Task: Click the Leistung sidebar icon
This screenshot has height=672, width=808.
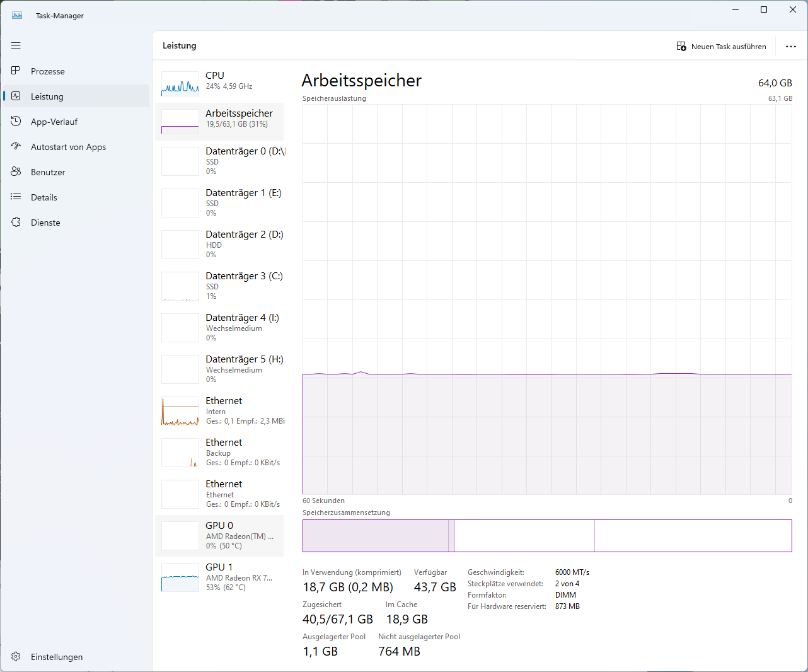Action: [x=16, y=96]
